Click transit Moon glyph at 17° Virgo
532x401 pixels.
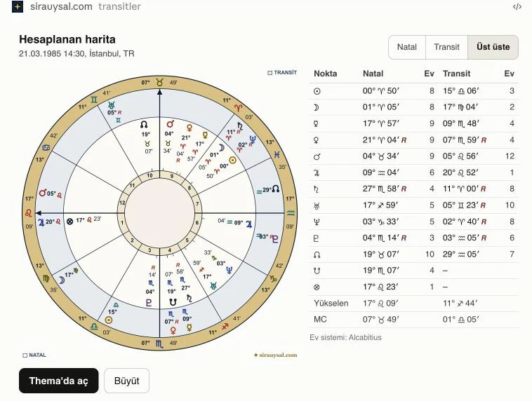pyautogui.click(x=61, y=280)
